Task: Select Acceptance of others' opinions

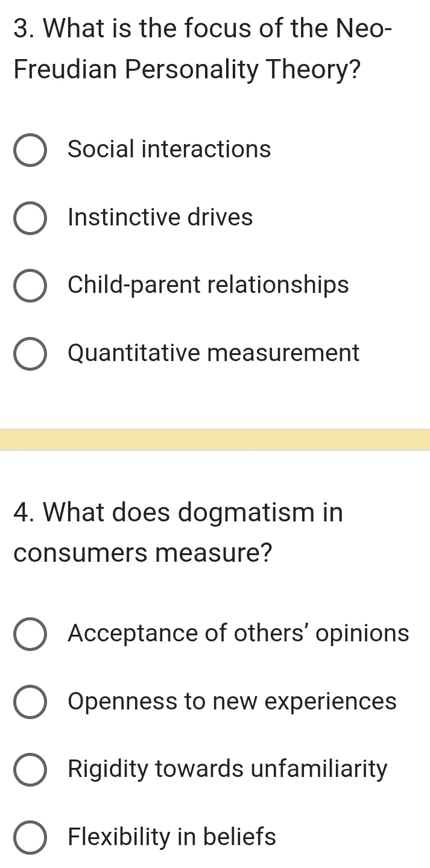Action: 31,634
